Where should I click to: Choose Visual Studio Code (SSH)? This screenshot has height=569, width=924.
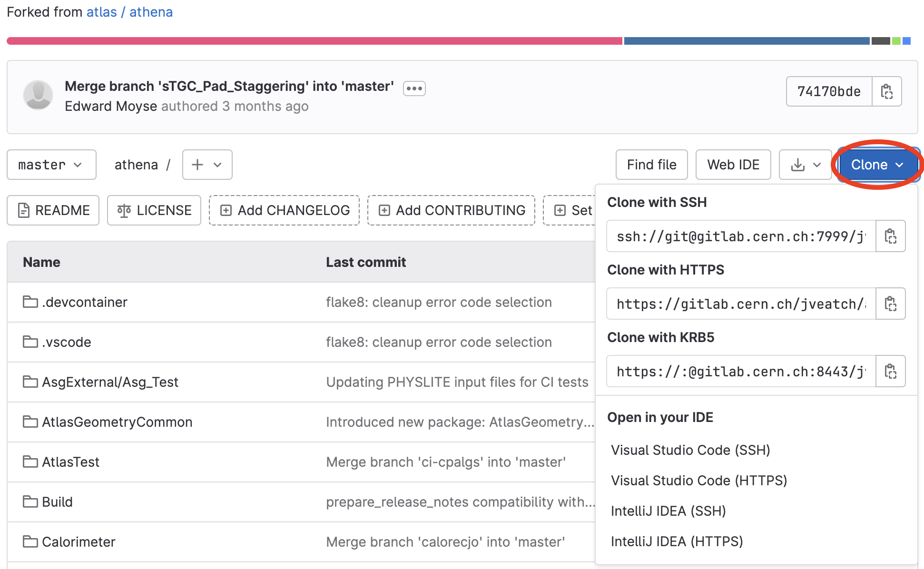[x=690, y=450]
